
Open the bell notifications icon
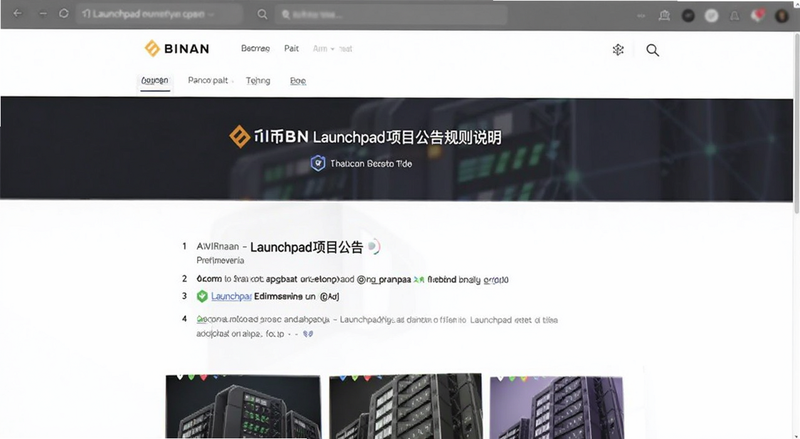pos(734,16)
